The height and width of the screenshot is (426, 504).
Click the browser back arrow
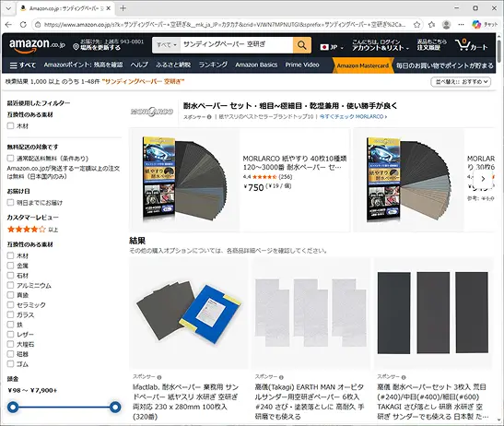pos(8,25)
